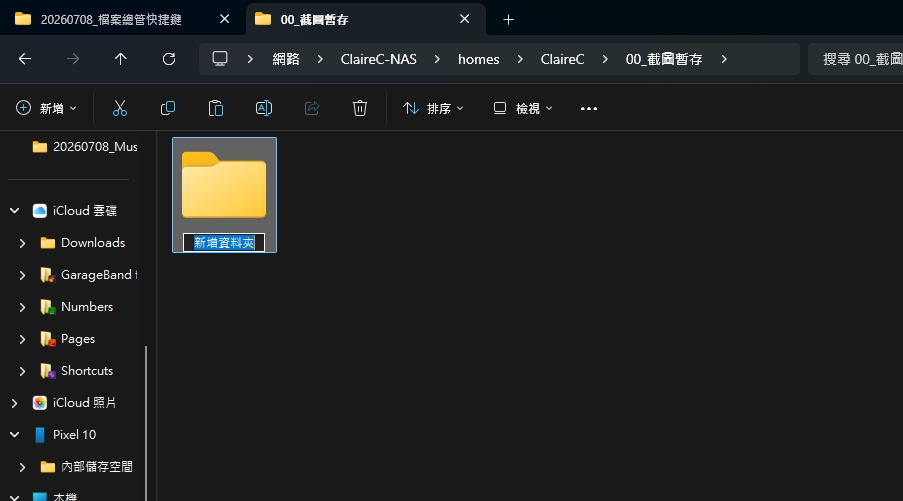Expand the Pages tree node

pos(22,339)
